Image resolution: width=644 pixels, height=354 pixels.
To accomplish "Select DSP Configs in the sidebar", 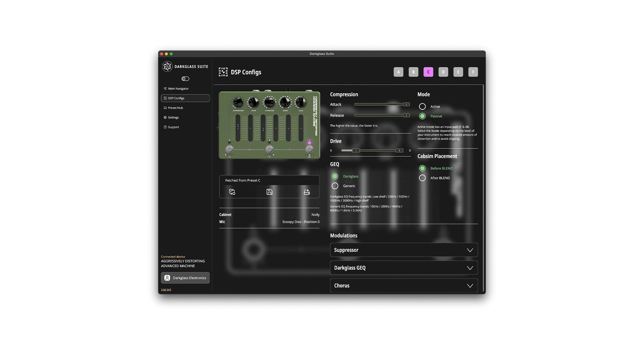I will tap(185, 98).
